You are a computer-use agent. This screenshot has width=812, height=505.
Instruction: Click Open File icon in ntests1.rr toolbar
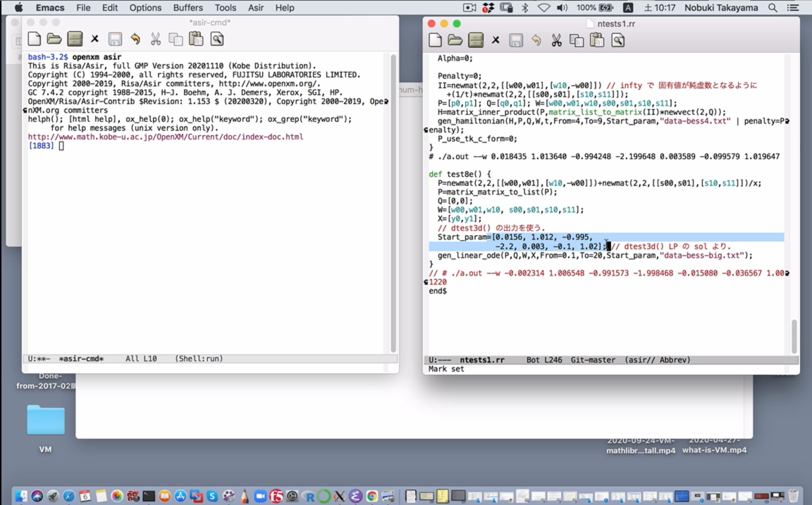click(455, 40)
